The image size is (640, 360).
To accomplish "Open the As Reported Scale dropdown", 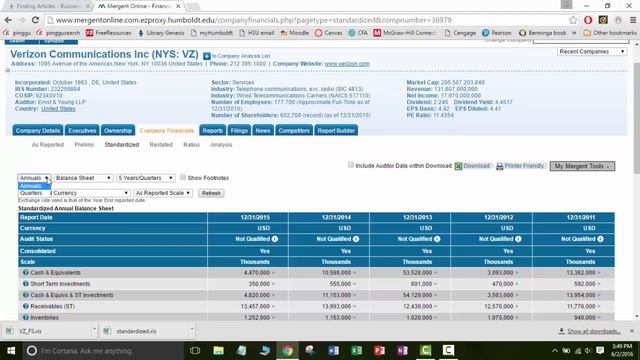I will pos(163,193).
